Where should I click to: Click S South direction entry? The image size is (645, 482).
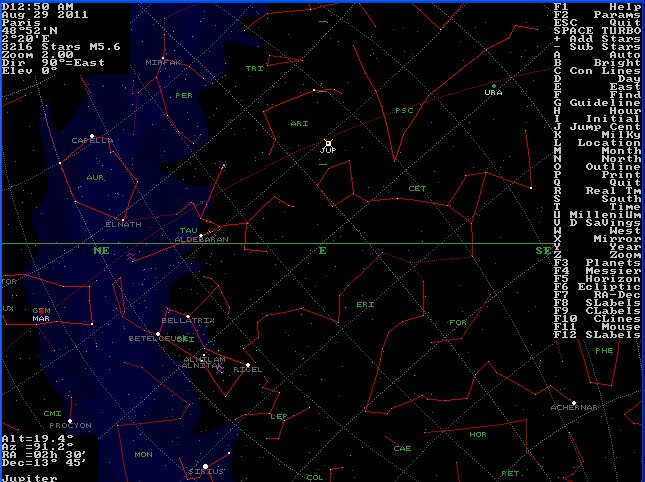(597, 199)
